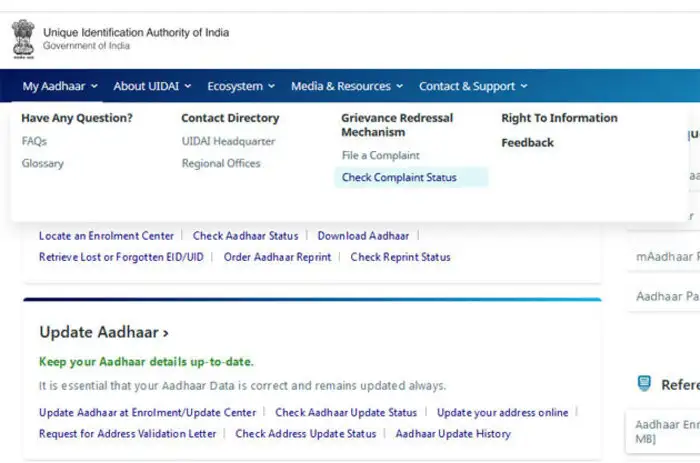700x463 pixels.
Task: Open the About UIDAI dropdown
Action: click(152, 86)
